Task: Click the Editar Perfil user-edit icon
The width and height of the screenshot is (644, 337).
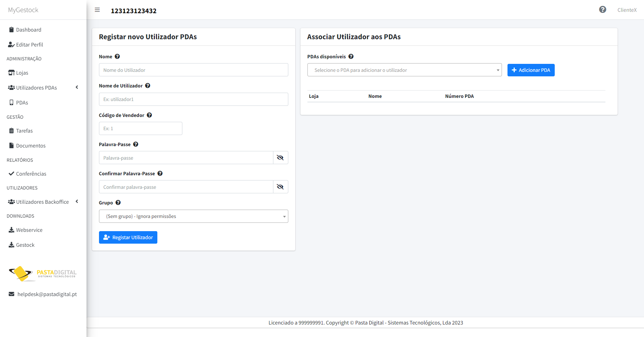Action: pyautogui.click(x=11, y=45)
